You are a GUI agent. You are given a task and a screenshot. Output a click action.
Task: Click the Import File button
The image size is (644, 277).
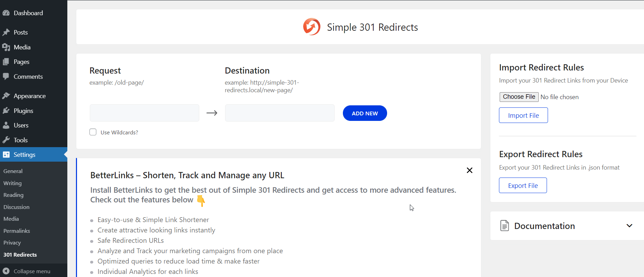(x=523, y=115)
